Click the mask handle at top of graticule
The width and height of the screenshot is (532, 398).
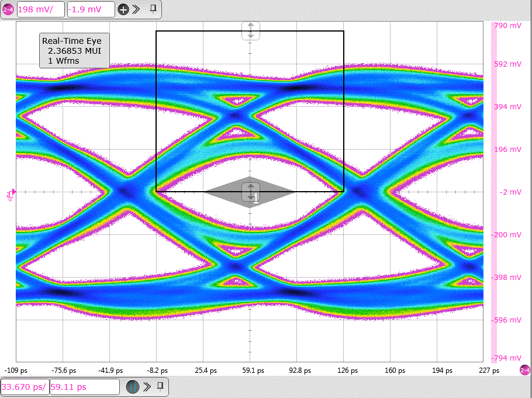(251, 31)
